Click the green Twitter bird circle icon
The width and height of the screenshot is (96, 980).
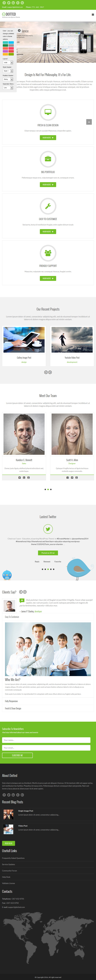pos(48,529)
